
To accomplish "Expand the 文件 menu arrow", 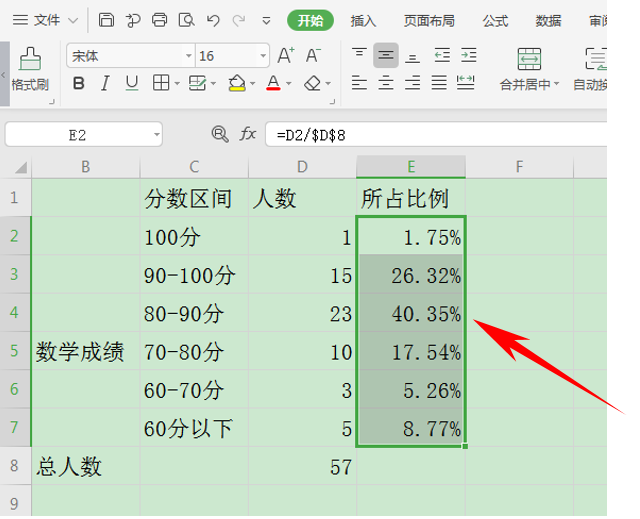I will click(x=73, y=20).
